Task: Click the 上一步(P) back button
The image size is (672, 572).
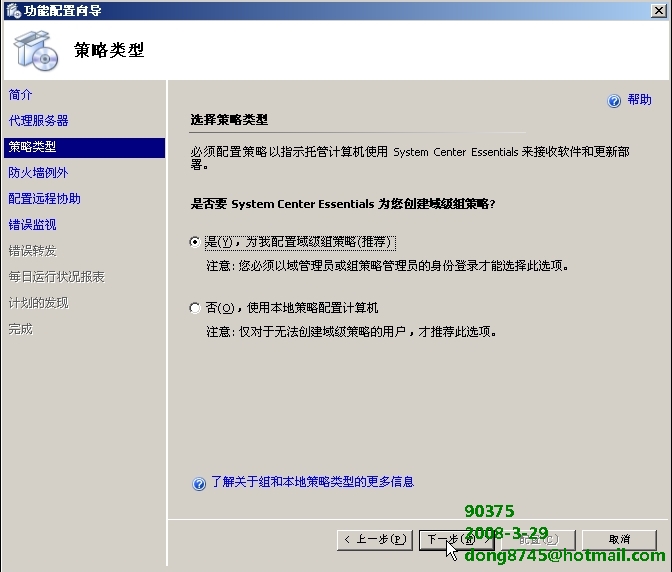Action: click(375, 539)
